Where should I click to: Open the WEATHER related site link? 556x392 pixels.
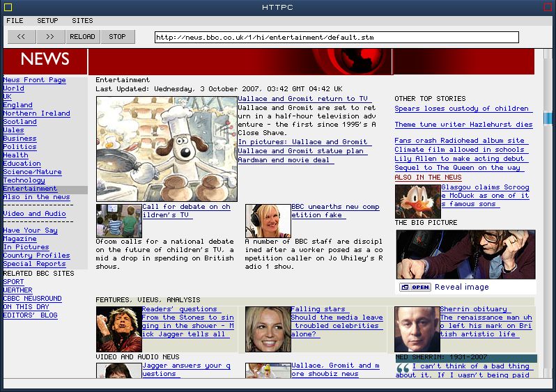tap(17, 290)
